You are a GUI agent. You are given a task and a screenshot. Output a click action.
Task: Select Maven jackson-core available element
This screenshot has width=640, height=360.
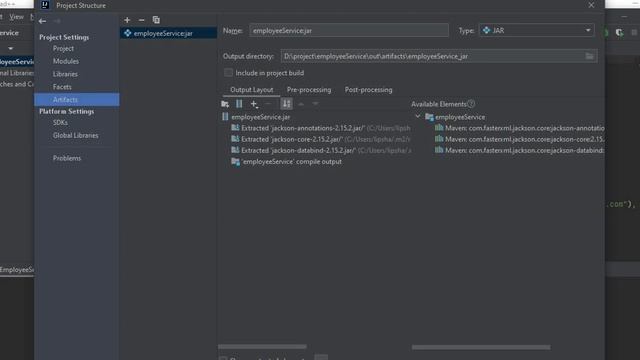[519, 139]
